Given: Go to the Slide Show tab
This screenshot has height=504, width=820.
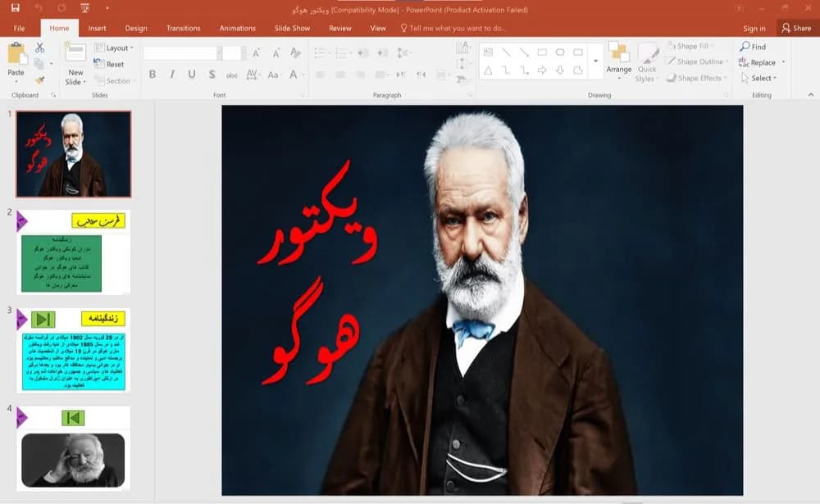Looking at the screenshot, I should [x=293, y=28].
